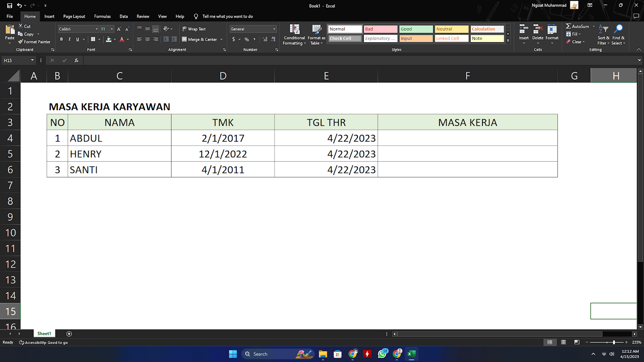
Task: Open the font size dropdown
Action: (x=112, y=29)
